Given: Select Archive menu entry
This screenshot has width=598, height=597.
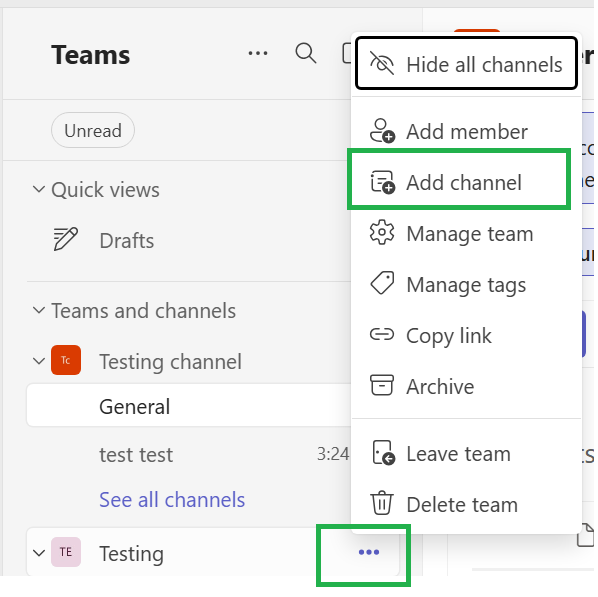Looking at the screenshot, I should tap(466, 386).
